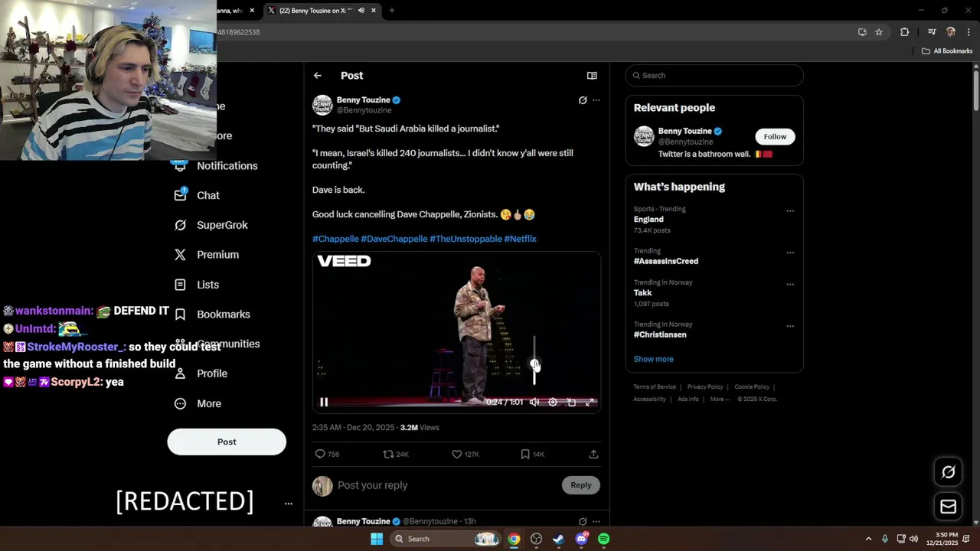Open options for #Christiansen trend
This screenshot has width=980, height=551.
click(790, 326)
